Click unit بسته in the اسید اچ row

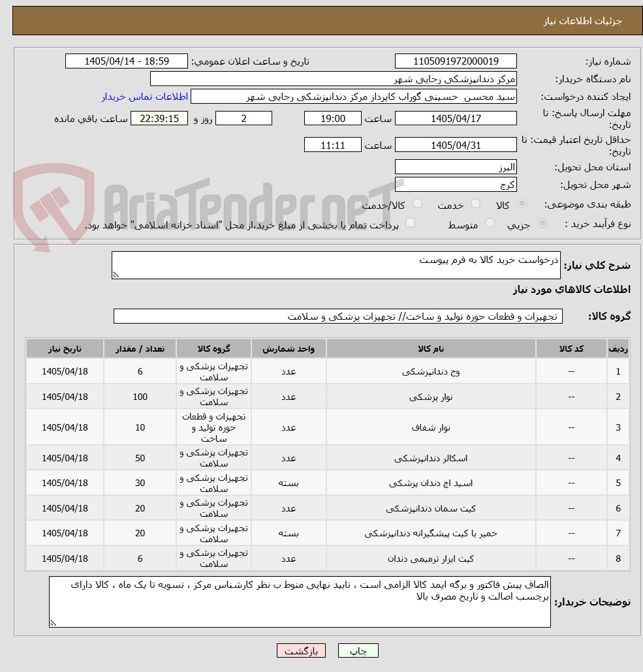coord(289,483)
